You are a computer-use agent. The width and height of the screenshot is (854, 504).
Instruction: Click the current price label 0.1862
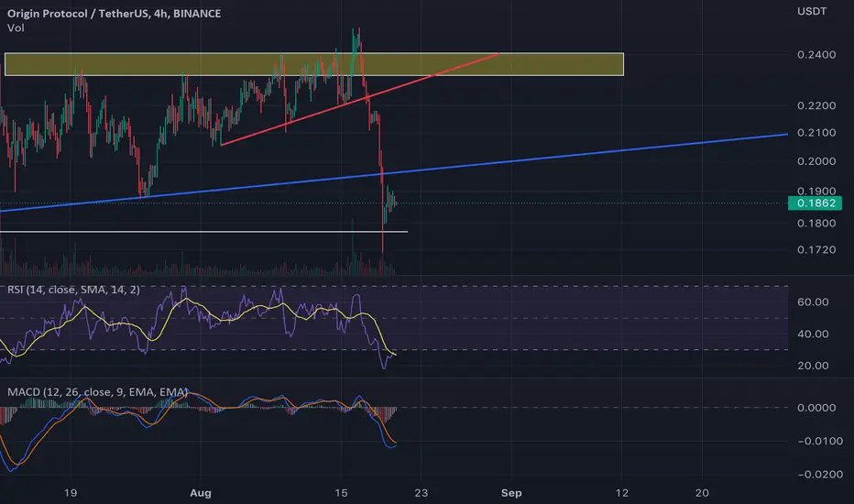815,203
